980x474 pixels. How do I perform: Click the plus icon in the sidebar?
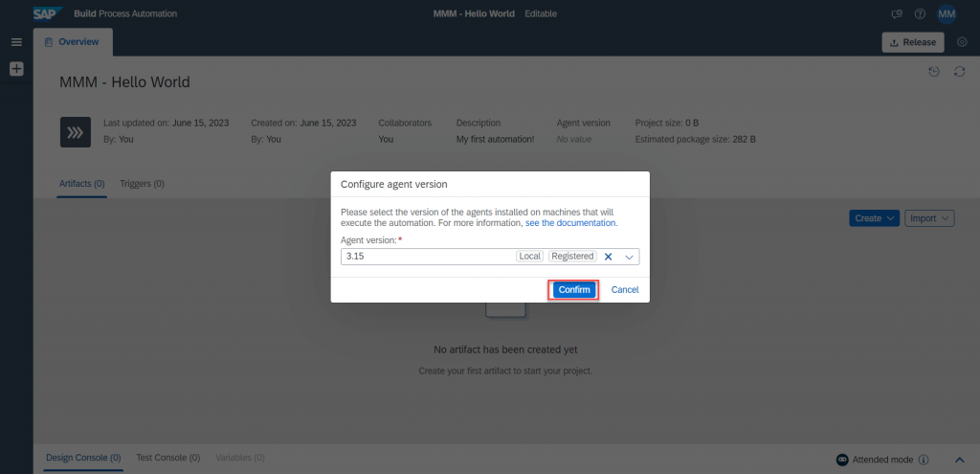coord(16,69)
